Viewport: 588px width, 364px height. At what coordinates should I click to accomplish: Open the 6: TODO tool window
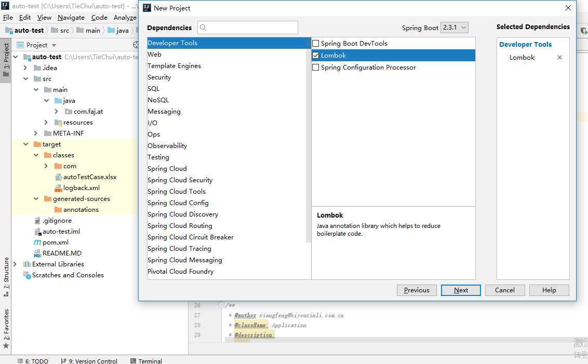point(33,361)
